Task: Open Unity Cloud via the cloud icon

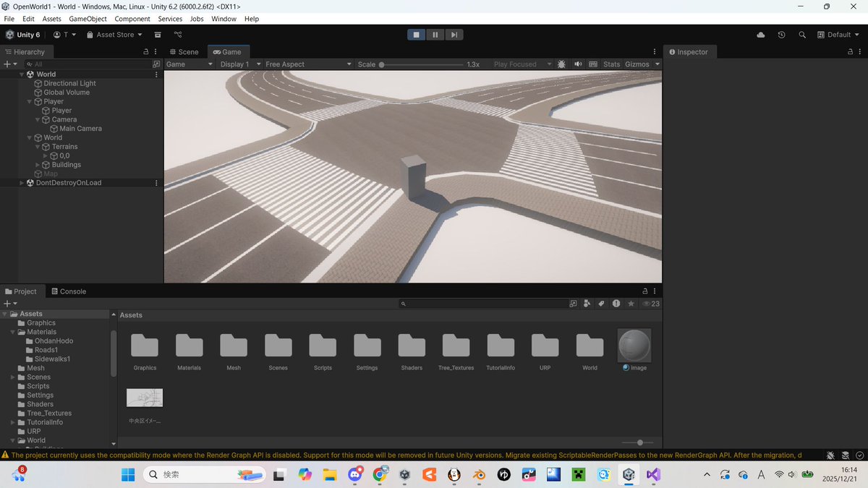Action: pos(760,35)
